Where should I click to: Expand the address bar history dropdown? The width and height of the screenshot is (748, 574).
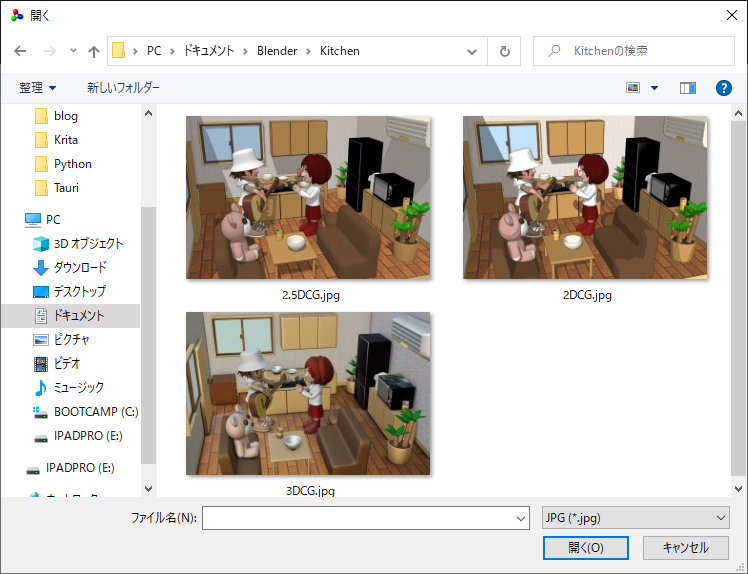(x=472, y=51)
